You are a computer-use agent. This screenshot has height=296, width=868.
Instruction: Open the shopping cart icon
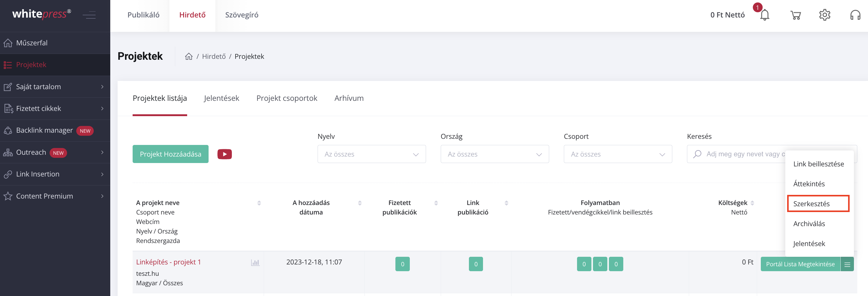(795, 15)
